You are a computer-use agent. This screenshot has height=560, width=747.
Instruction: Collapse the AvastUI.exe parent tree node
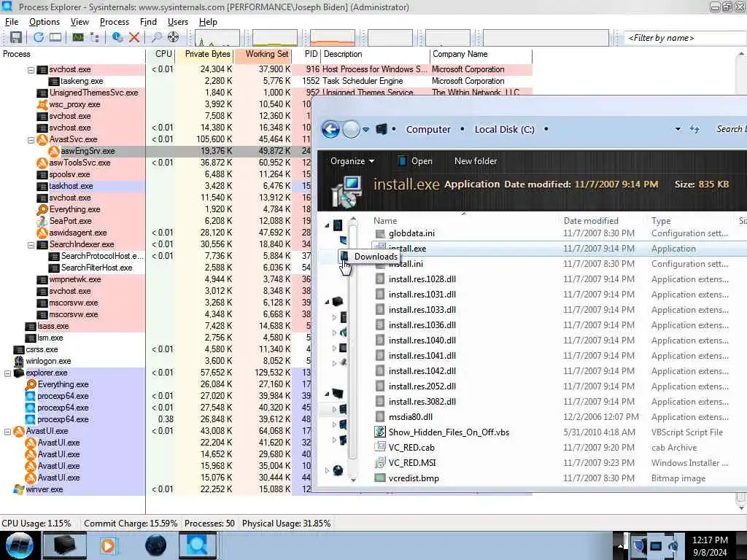7,432
